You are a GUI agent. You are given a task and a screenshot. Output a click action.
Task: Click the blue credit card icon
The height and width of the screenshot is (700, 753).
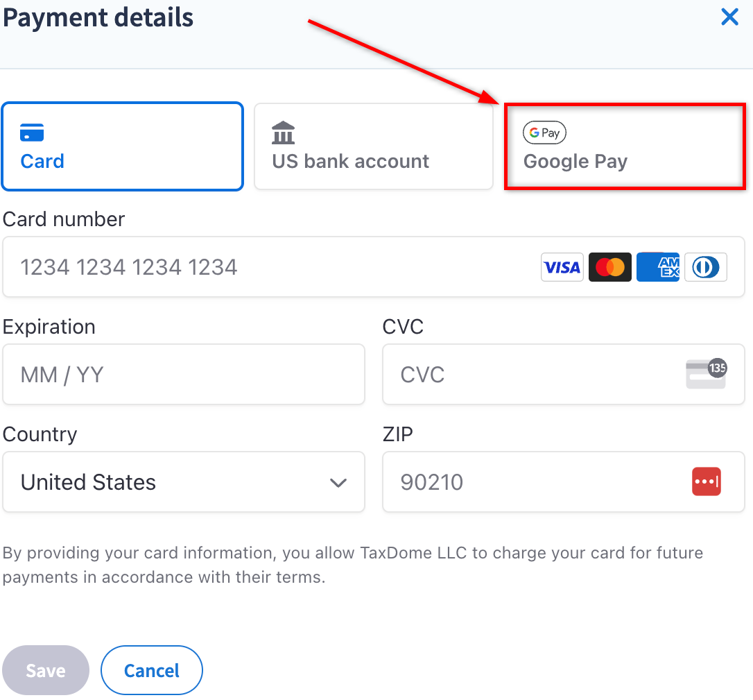(x=32, y=132)
